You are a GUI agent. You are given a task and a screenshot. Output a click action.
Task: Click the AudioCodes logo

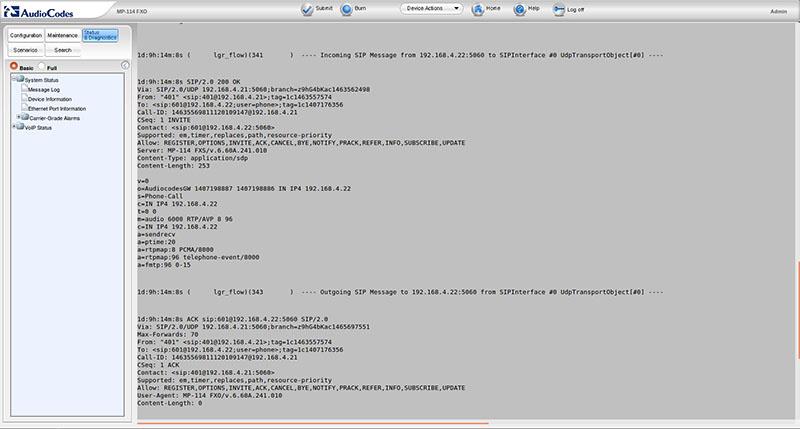click(x=39, y=11)
